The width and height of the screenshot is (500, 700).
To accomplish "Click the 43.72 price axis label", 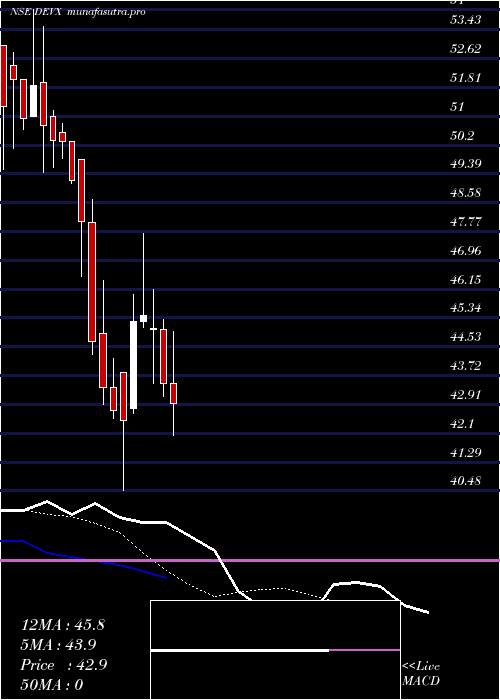I will [466, 367].
